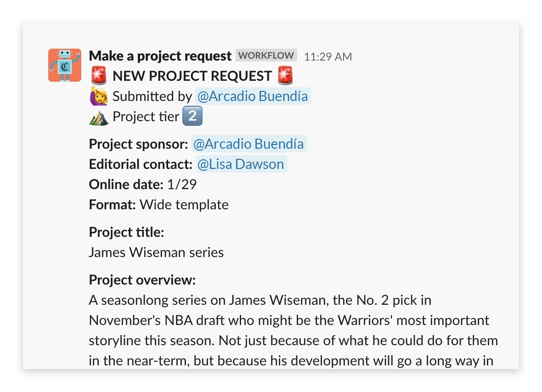The image size is (542, 392).
Task: Click the Online date 1/29 value
Action: click(x=182, y=185)
